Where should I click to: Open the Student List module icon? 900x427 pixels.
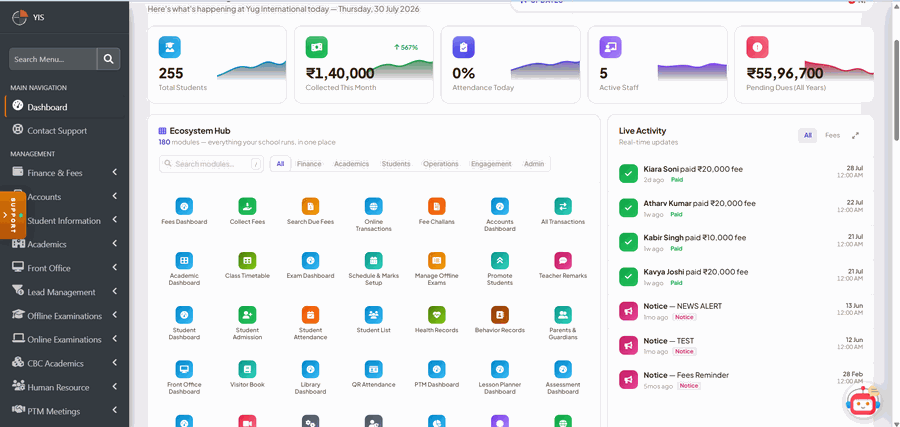tap(374, 315)
